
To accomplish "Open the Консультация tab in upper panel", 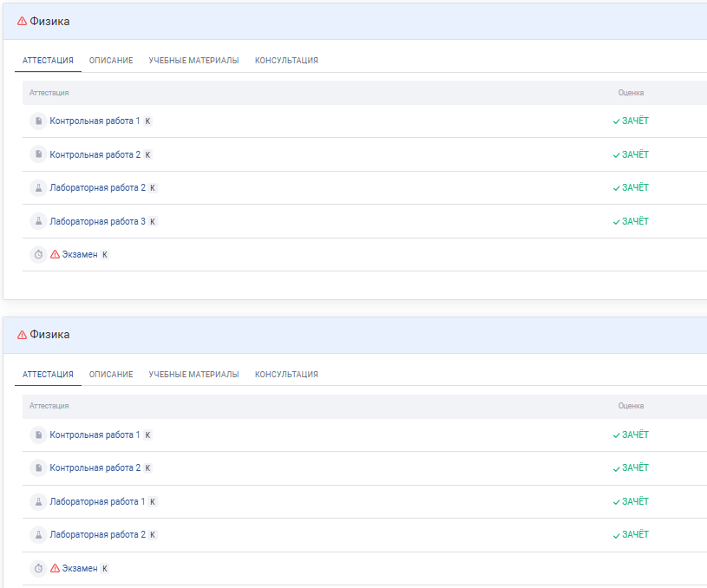I will (x=286, y=61).
